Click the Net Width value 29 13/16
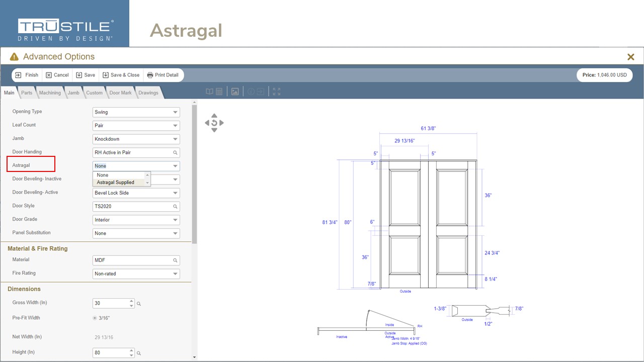Screen dimensions: 644x362 pos(104,337)
